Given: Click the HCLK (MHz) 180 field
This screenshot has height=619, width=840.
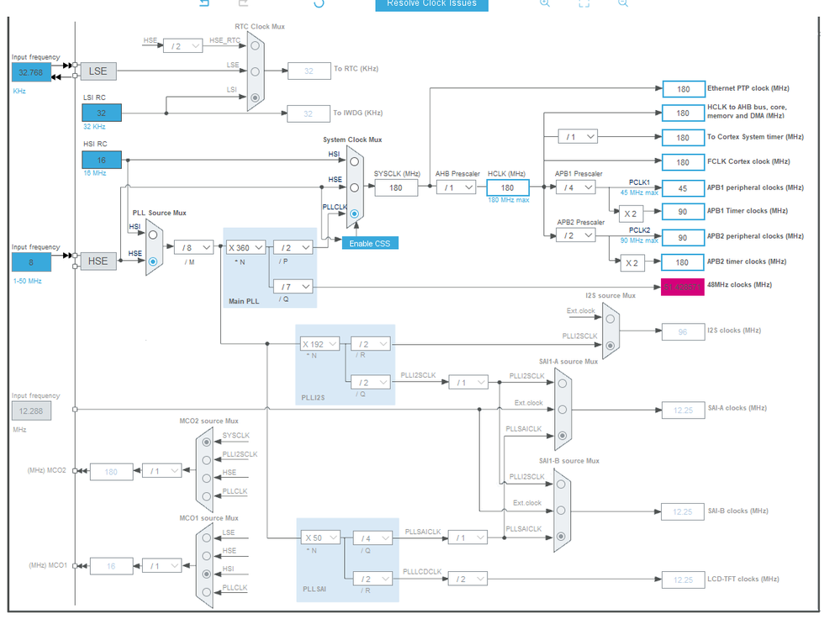Looking at the screenshot, I should [x=508, y=188].
